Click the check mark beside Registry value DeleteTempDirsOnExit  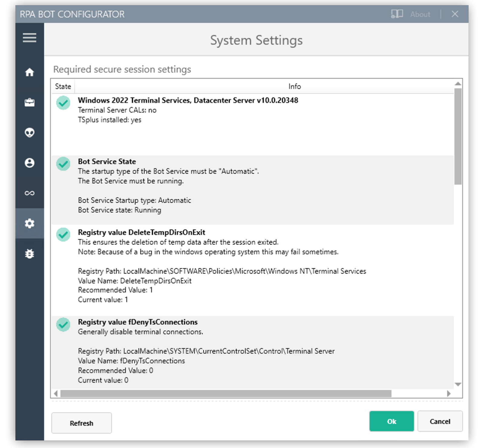tap(63, 235)
